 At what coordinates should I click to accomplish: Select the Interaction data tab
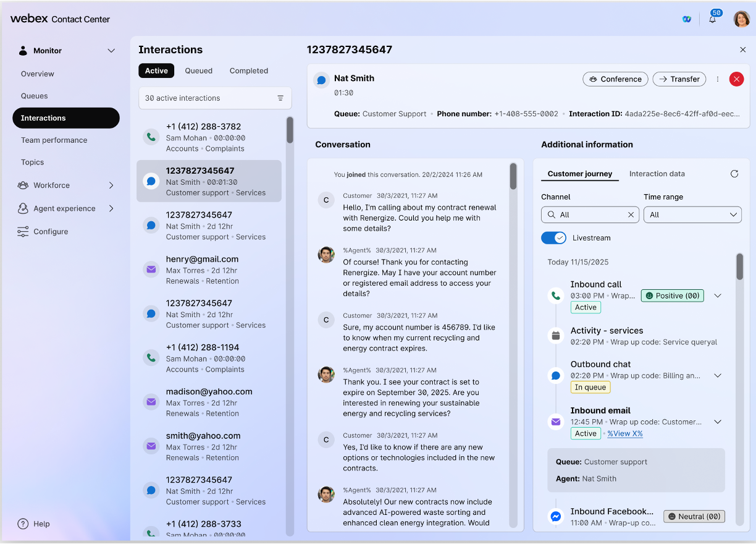657,174
